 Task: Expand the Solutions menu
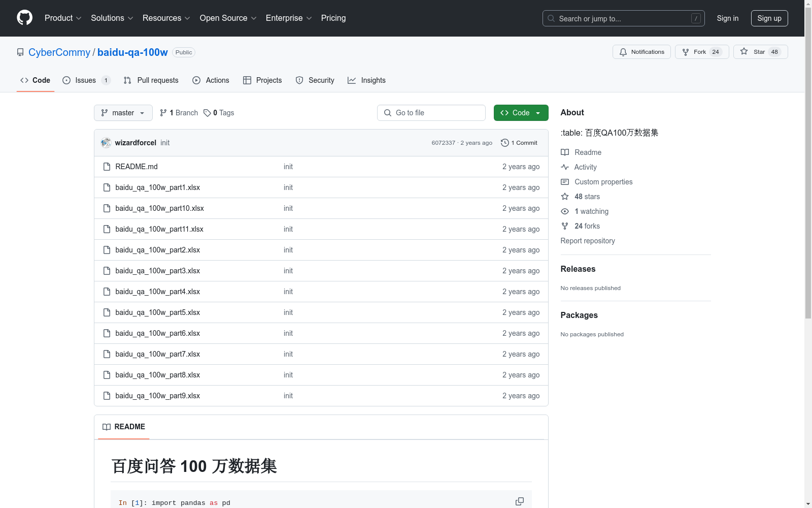tap(112, 18)
